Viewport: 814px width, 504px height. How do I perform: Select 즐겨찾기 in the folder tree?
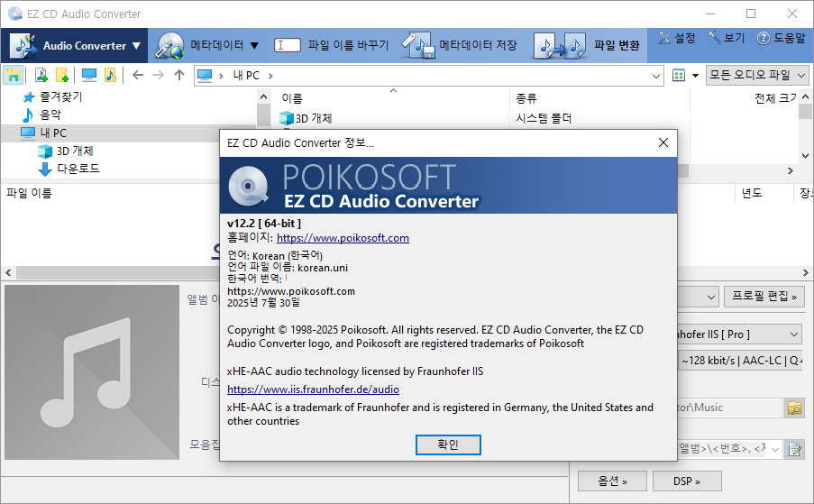tap(61, 96)
